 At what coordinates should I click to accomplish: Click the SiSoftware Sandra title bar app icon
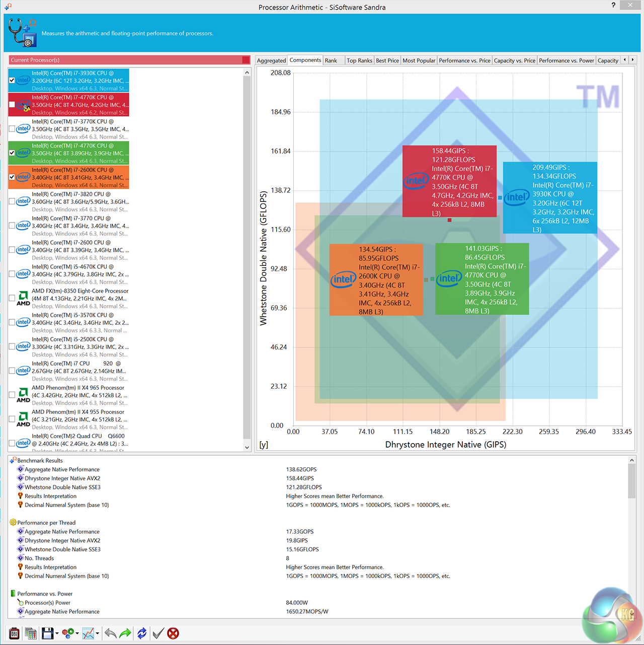8,7
